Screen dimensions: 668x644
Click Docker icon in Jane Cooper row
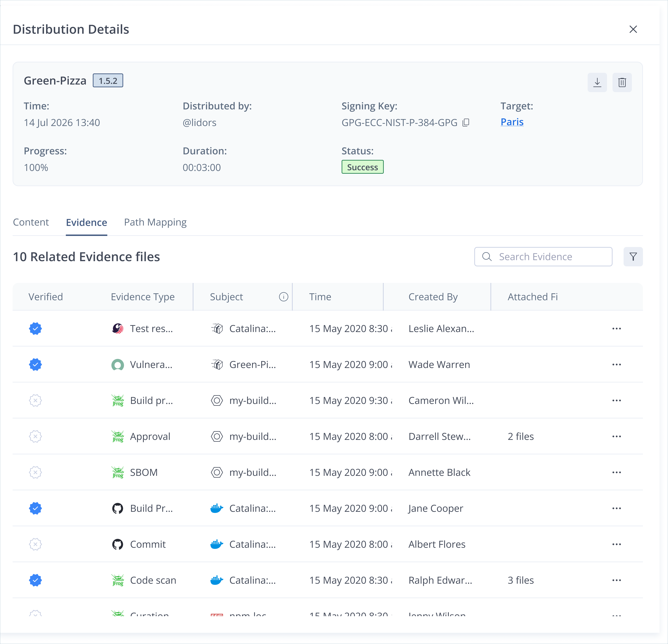point(217,508)
